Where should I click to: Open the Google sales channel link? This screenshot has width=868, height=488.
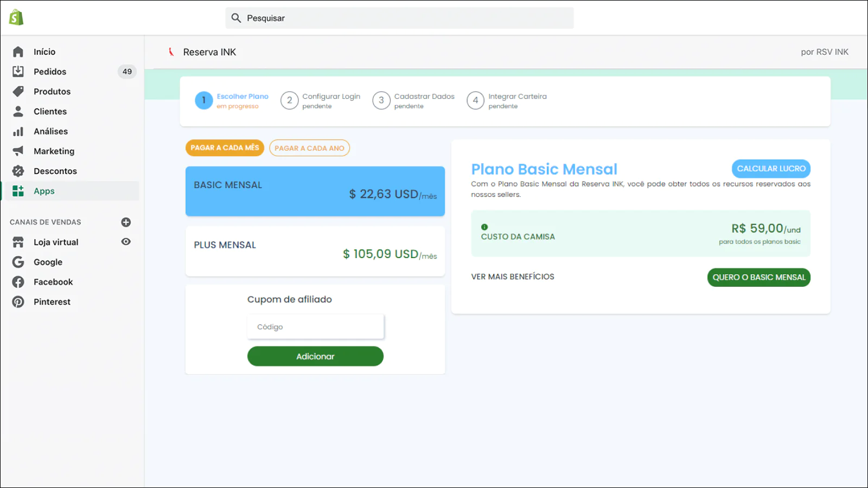48,262
